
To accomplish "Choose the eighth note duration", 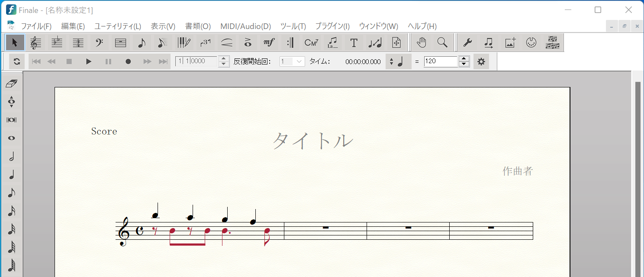I will [x=12, y=193].
